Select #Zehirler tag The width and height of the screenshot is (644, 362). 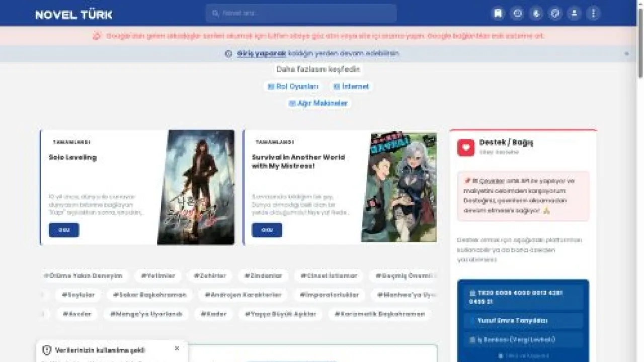point(210,276)
